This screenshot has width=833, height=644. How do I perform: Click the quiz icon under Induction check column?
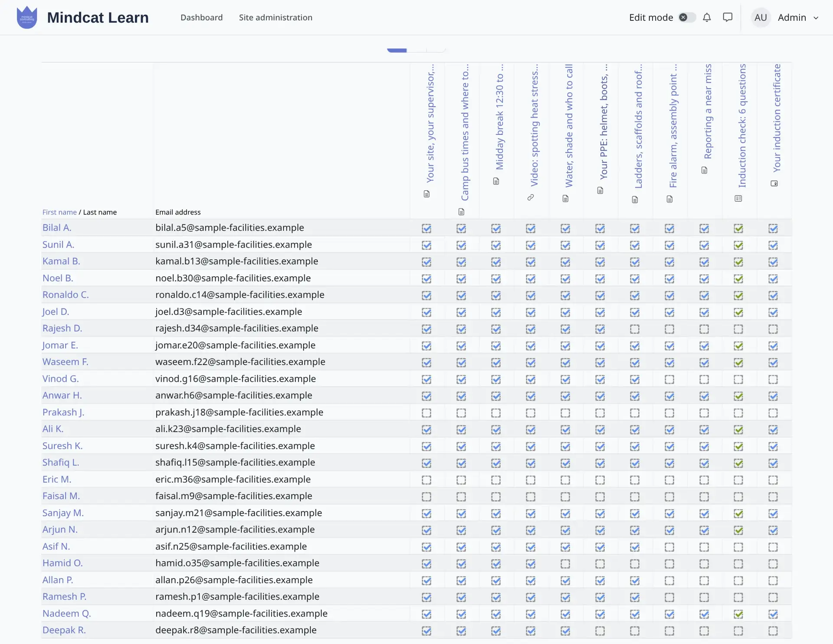point(738,198)
